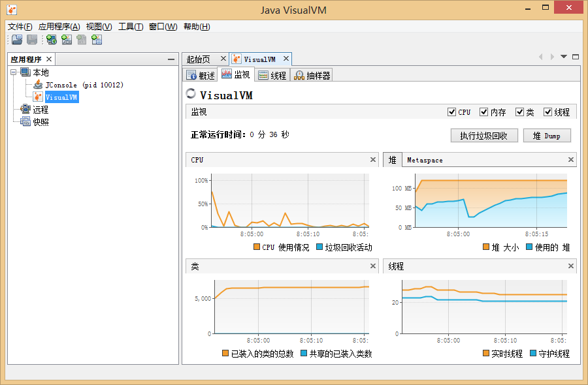Close the 类 chart panel

373,266
